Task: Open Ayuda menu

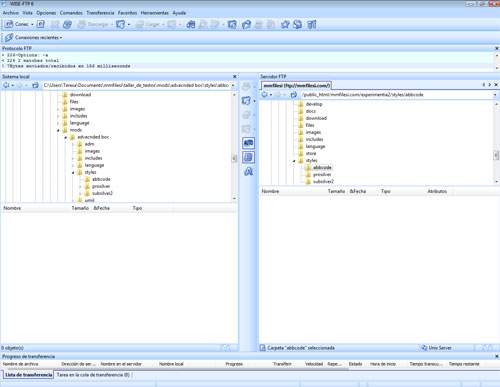Action: coord(179,13)
